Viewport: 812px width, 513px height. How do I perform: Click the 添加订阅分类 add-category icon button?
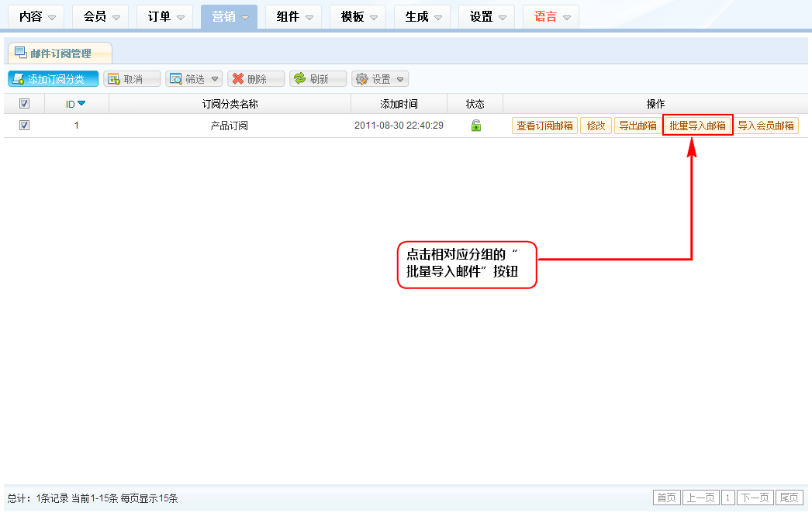point(18,79)
